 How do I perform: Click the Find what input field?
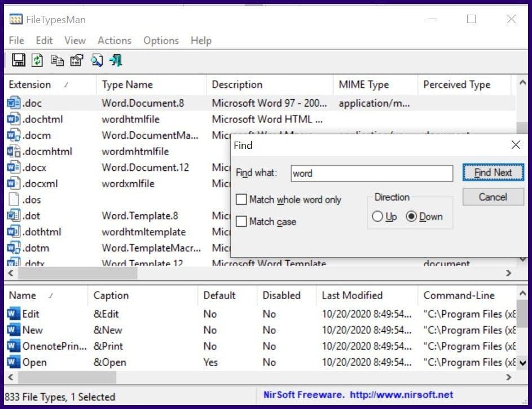point(372,173)
